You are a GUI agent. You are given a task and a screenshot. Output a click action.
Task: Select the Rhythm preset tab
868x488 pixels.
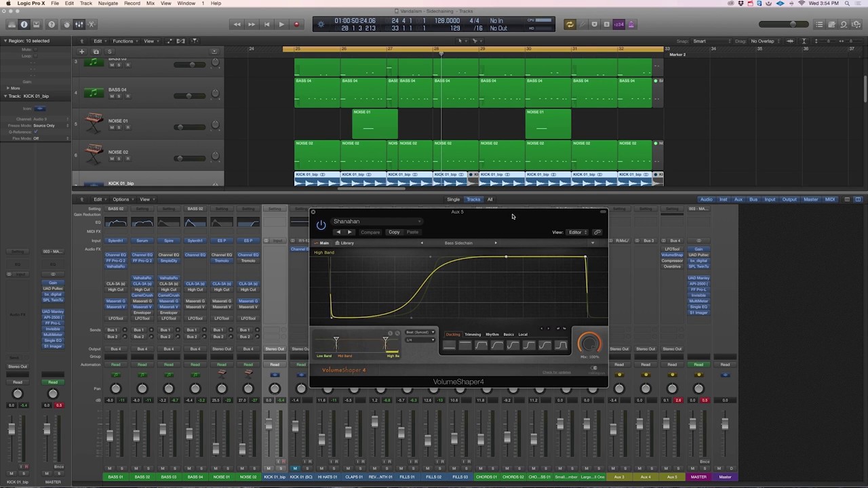point(492,334)
